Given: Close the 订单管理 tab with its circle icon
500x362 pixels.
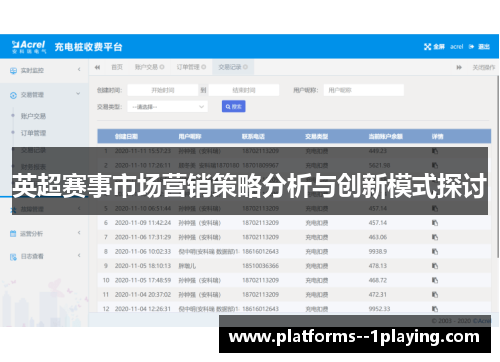Looking at the screenshot, I should pos(204,67).
